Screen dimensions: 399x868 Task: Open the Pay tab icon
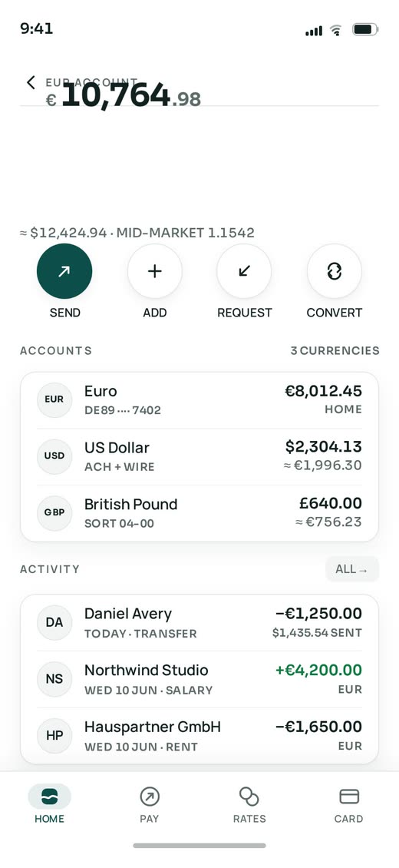tap(149, 797)
